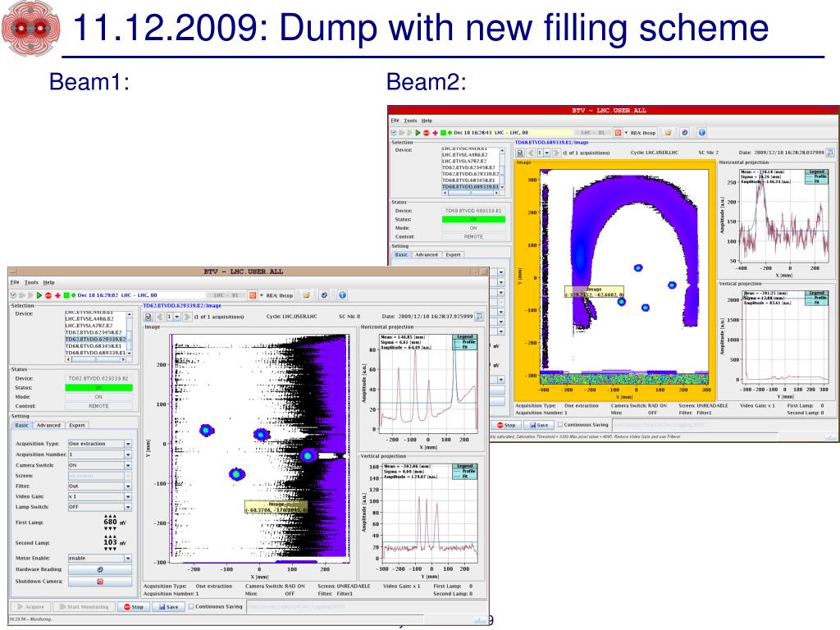Screen dimensions: 840x630
Task: Click icon right of Date field, Beam2 window
Action: 830,153
